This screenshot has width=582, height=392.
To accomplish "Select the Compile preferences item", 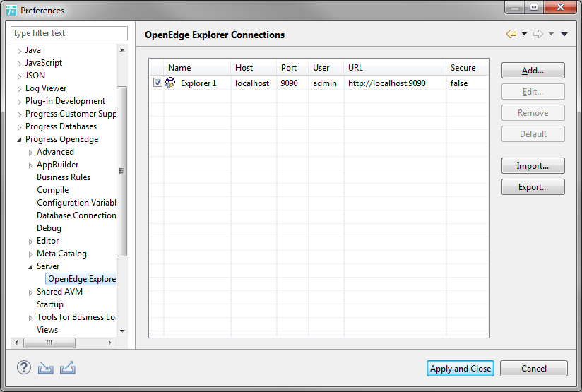I will pos(53,190).
